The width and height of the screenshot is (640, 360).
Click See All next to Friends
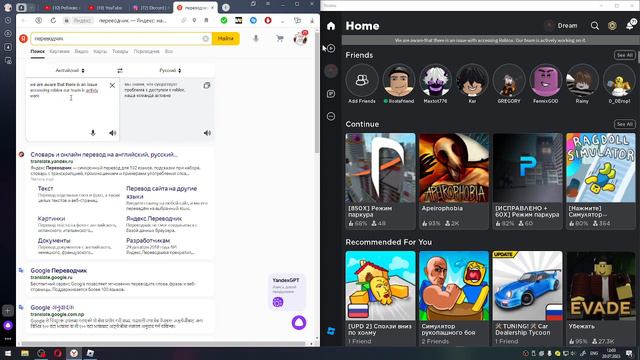(624, 55)
